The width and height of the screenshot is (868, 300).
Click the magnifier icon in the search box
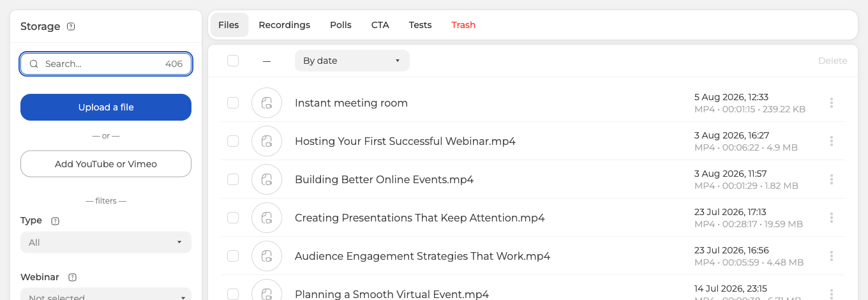click(34, 64)
